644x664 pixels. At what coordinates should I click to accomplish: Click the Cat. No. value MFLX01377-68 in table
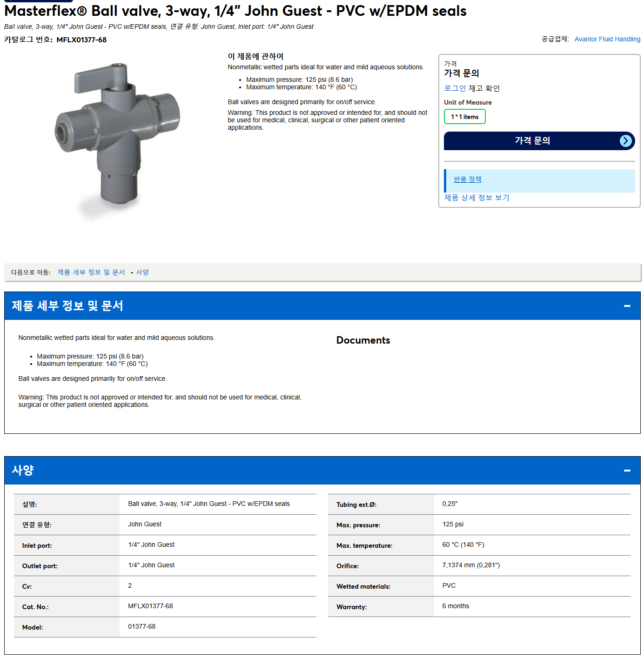[151, 606]
